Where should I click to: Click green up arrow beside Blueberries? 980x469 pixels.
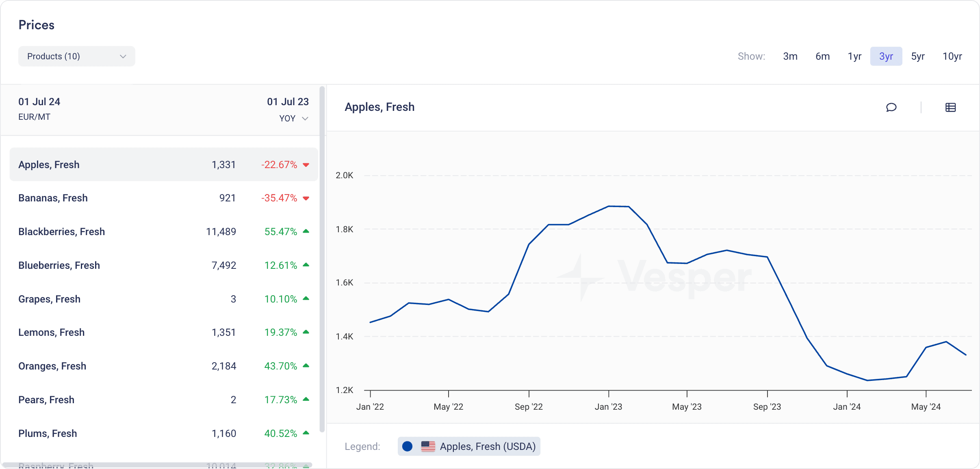click(x=306, y=265)
